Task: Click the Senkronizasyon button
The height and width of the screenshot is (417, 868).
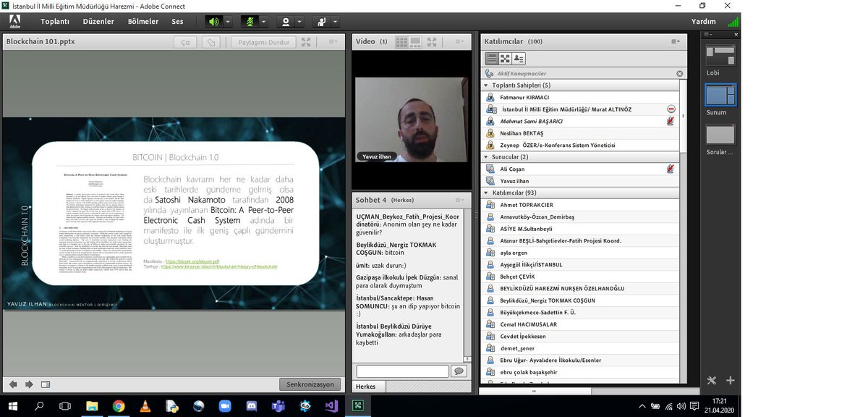Action: point(310,384)
